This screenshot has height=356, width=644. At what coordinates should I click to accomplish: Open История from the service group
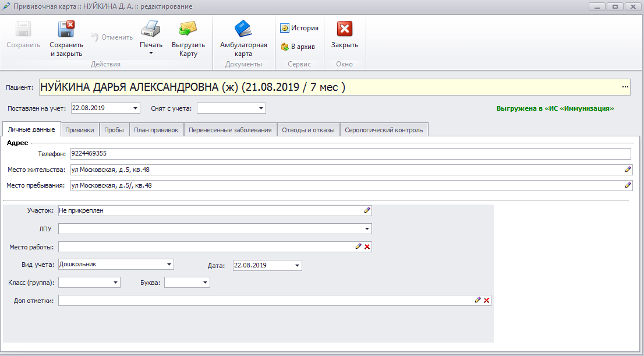(x=299, y=28)
